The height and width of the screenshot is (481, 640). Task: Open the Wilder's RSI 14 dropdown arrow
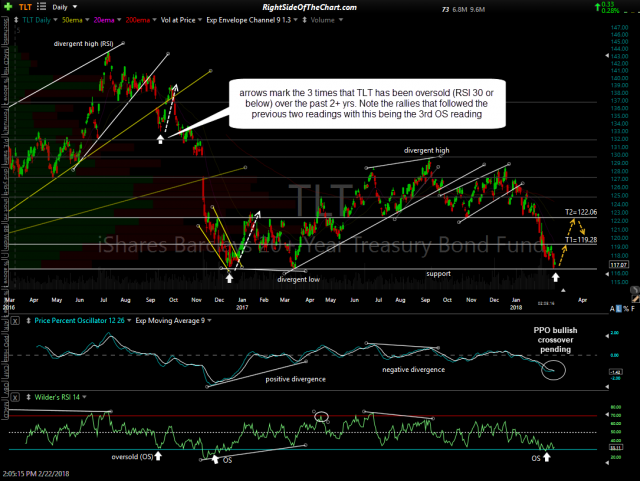click(84, 397)
